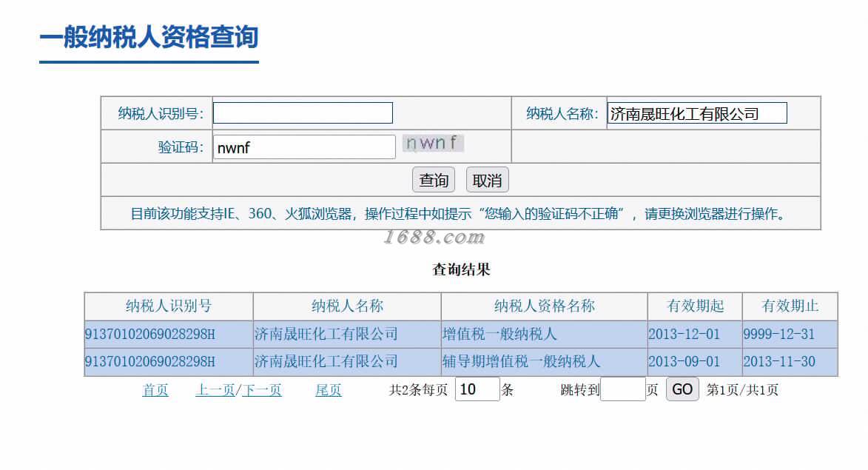Select the 纳税人名称 column header
Screen dimensions: 868x470
pos(347,306)
